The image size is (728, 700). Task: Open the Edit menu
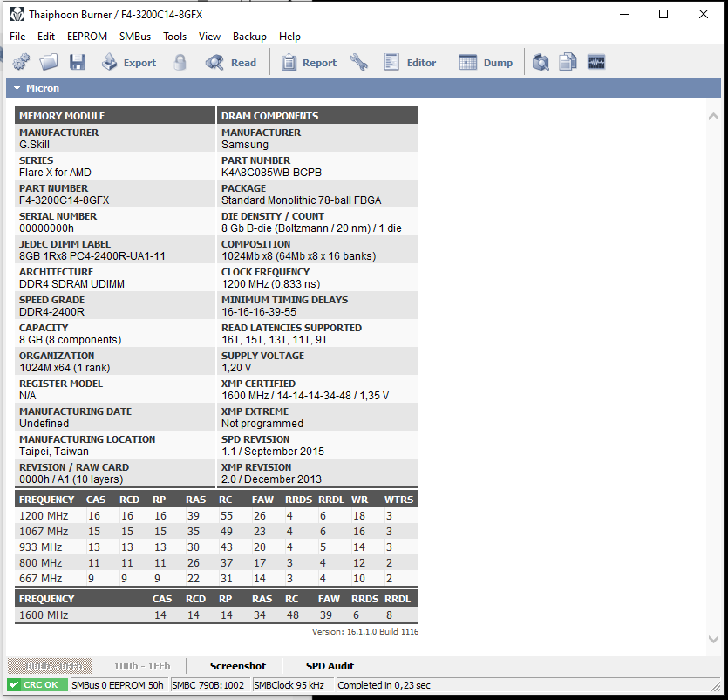click(x=46, y=37)
